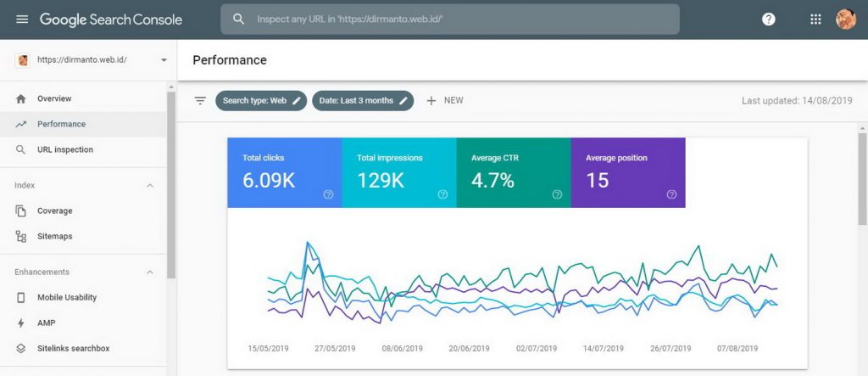
Task: Edit the Search type: Web filter chip
Action: point(261,101)
